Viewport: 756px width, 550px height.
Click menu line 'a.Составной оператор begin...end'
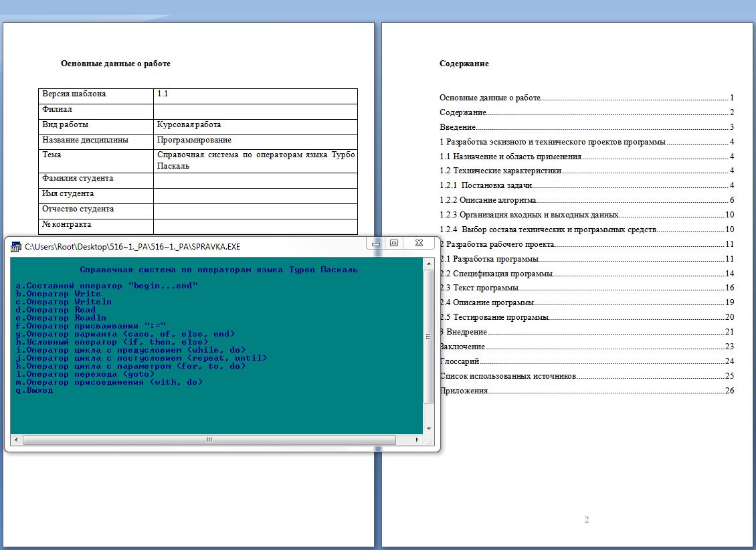pos(107,286)
